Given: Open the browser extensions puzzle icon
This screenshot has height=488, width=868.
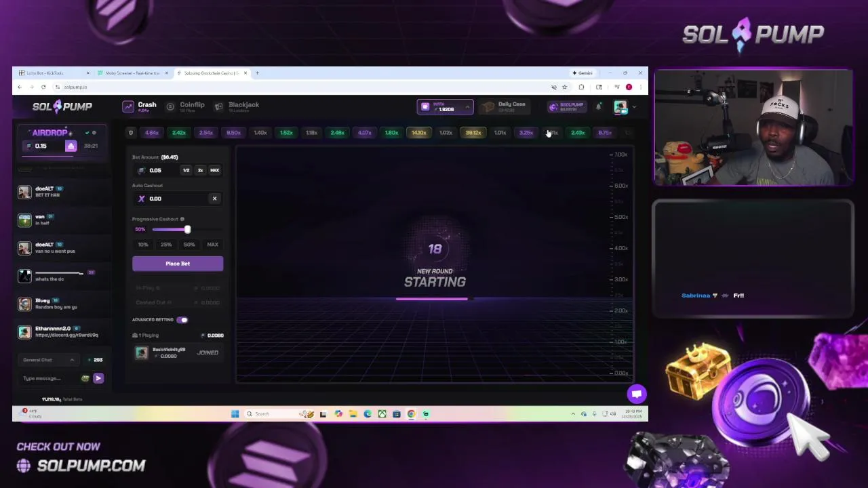Looking at the screenshot, I should point(581,87).
